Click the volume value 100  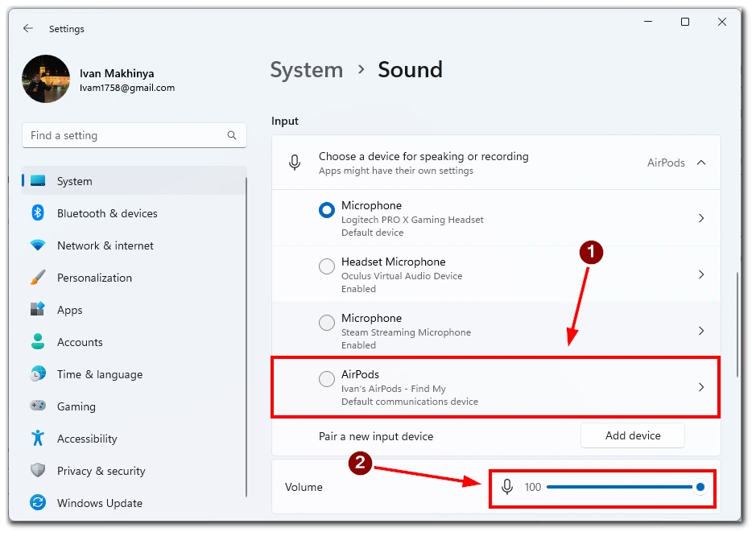pyautogui.click(x=533, y=488)
